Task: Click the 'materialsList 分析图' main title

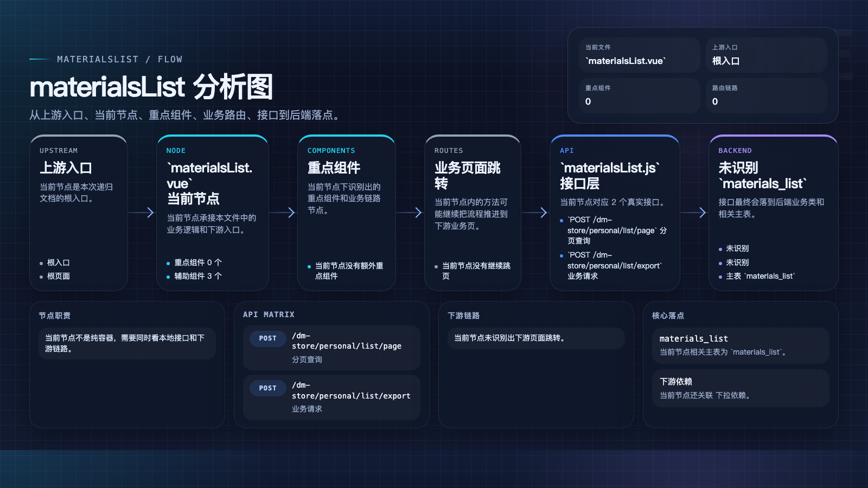Action: click(x=151, y=87)
